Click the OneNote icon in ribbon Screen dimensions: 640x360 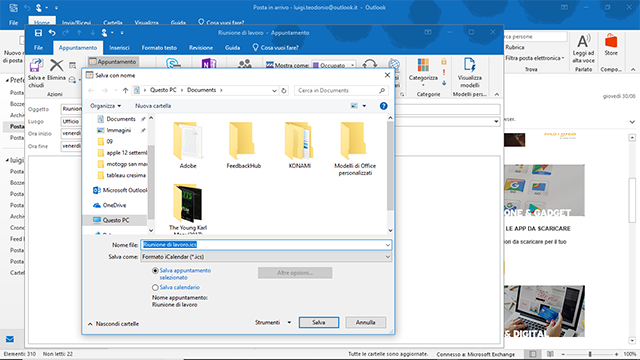[209, 64]
